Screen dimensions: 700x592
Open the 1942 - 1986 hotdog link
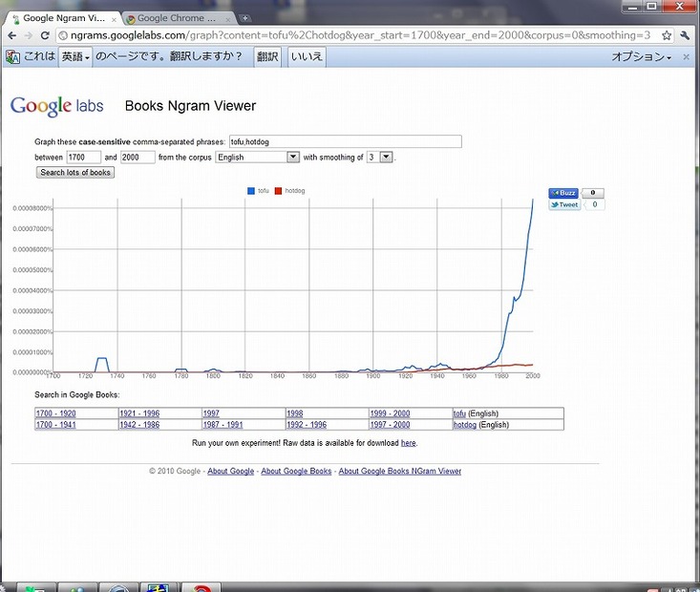coord(139,425)
